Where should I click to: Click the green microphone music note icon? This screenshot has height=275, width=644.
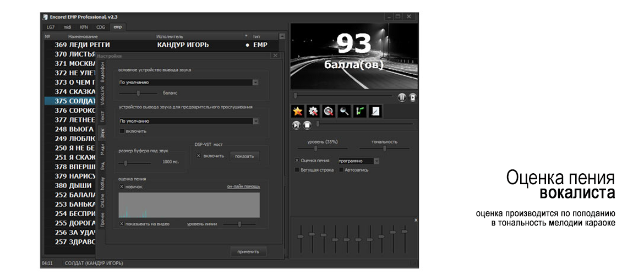tap(360, 111)
